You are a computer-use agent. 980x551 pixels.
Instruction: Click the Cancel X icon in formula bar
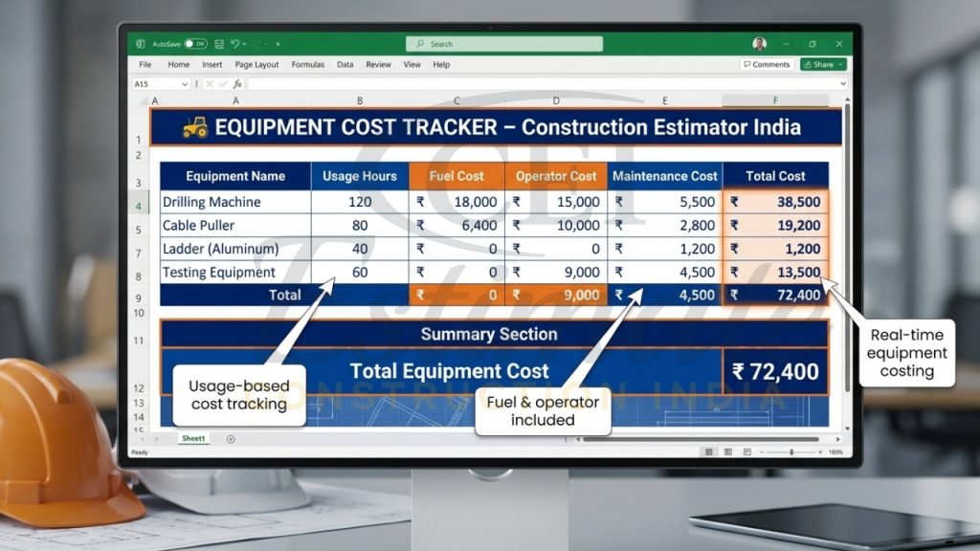(209, 84)
